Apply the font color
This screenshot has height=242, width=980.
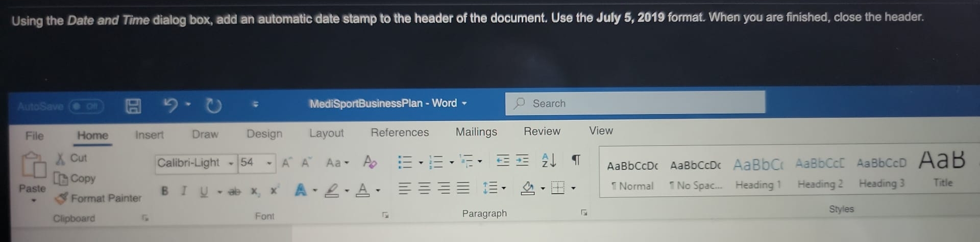(363, 190)
